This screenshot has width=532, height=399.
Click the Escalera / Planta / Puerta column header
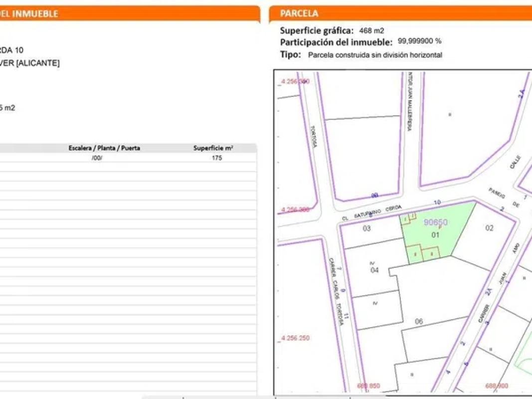pos(104,148)
